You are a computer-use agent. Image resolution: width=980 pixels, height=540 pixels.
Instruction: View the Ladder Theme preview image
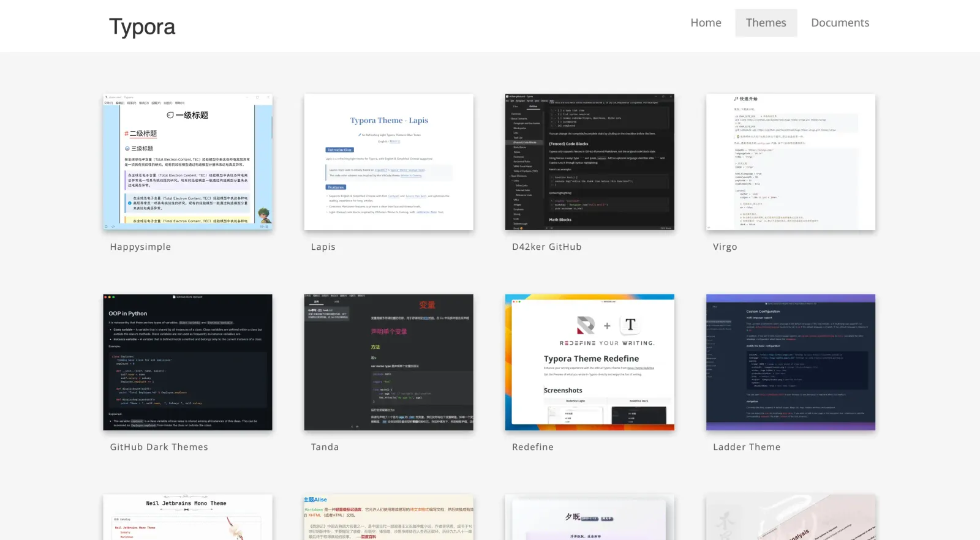[x=790, y=362]
